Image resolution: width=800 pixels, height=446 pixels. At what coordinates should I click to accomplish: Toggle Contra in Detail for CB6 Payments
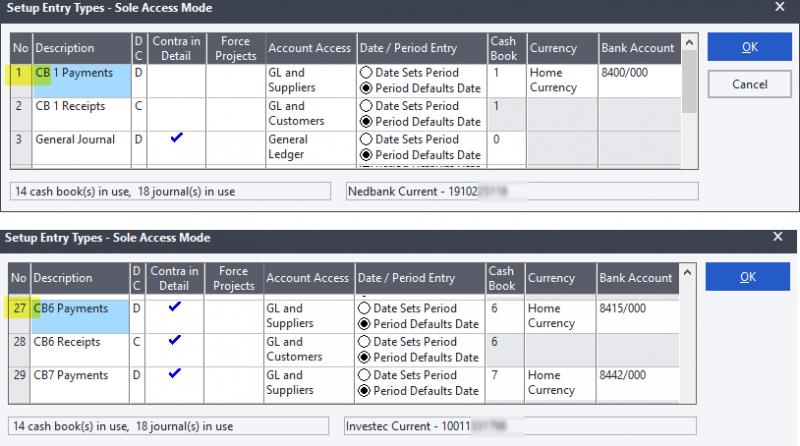pyautogui.click(x=176, y=309)
